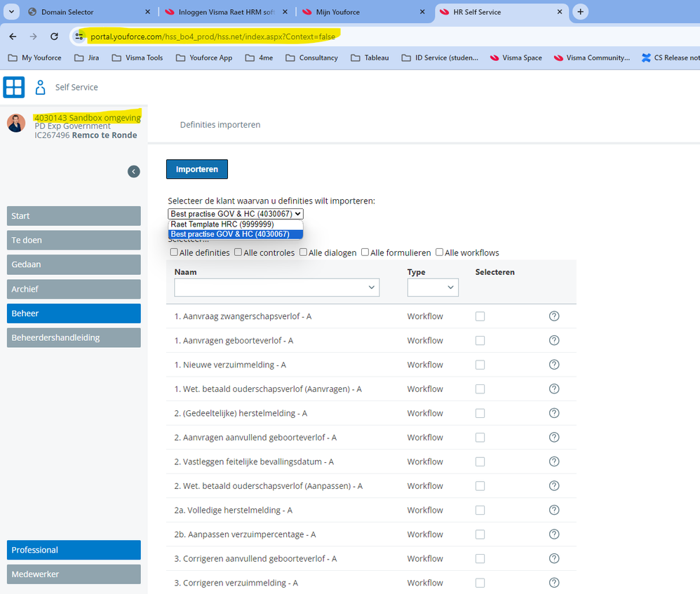Open help icon for Volledige herstelmelding row

coord(554,510)
